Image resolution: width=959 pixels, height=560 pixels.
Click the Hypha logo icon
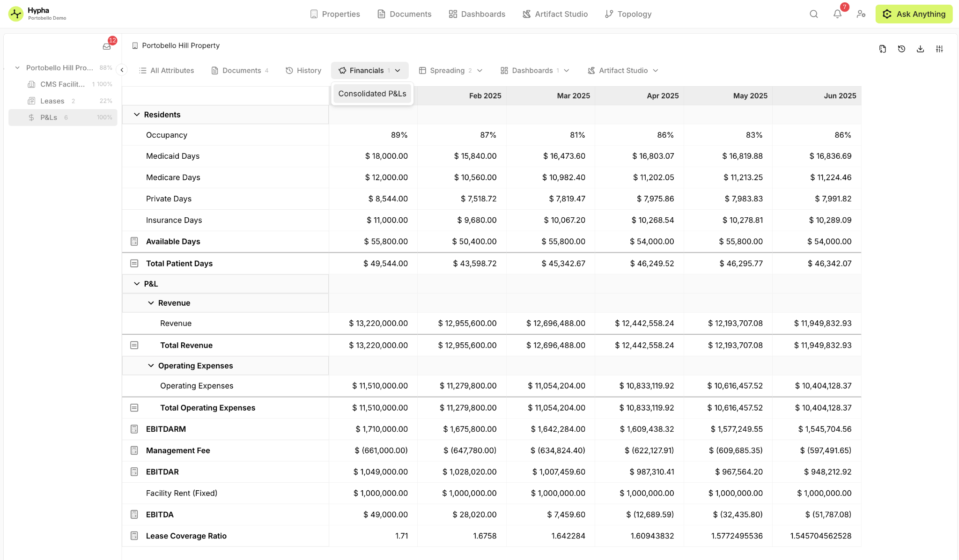[16, 14]
